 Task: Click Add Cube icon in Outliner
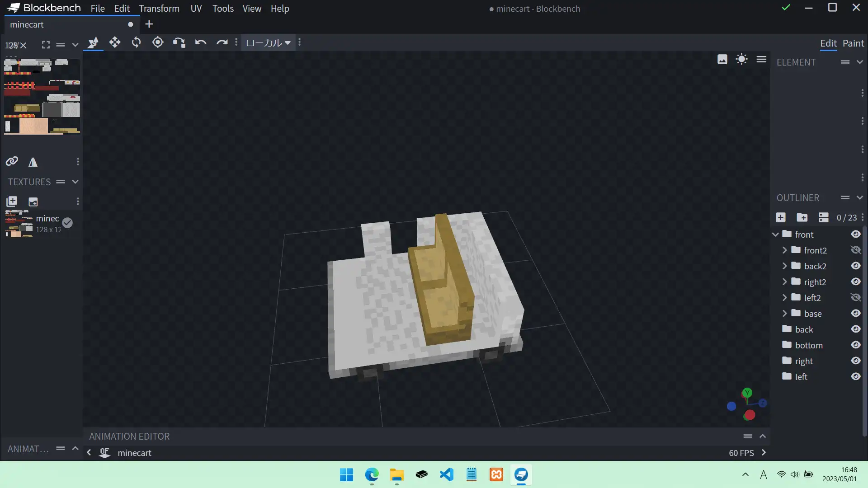pos(781,217)
